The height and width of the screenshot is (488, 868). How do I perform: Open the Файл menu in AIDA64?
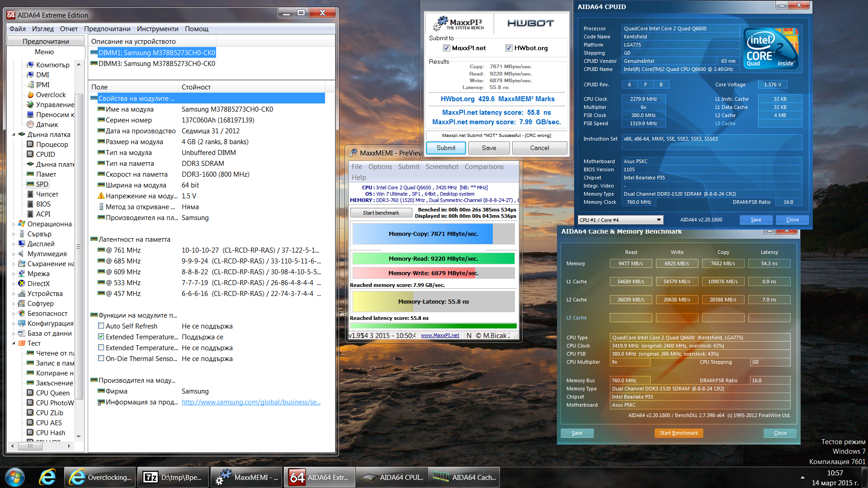point(18,29)
